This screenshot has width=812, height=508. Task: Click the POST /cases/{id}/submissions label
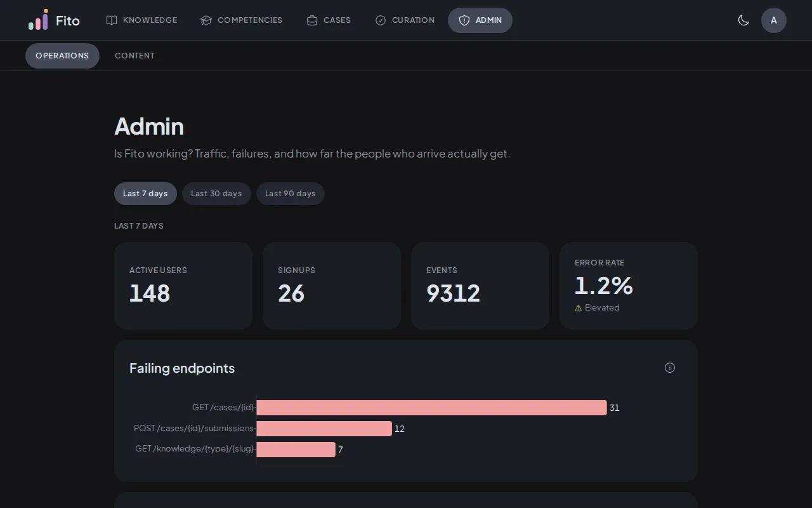coord(193,429)
